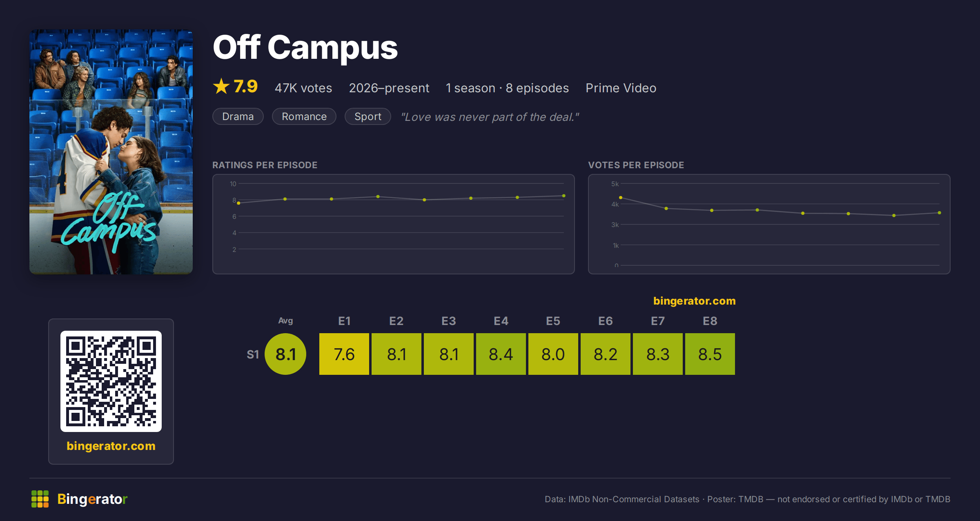
Task: Click the QR code image
Action: pos(111,381)
